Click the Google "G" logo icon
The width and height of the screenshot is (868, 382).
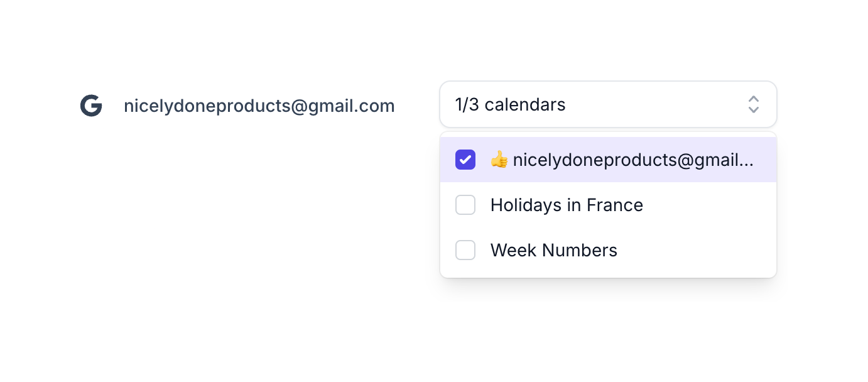(x=91, y=106)
